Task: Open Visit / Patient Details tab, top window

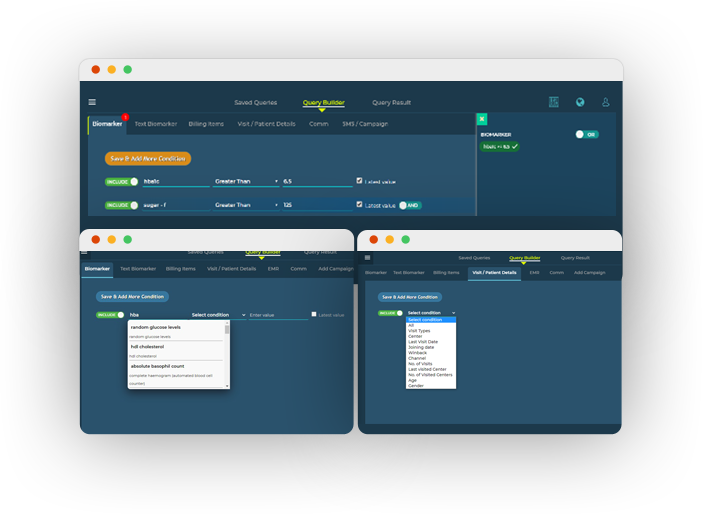Action: coord(266,124)
